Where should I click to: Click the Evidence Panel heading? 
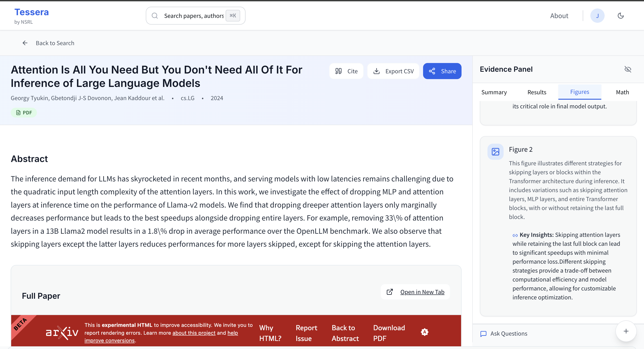tap(506, 69)
